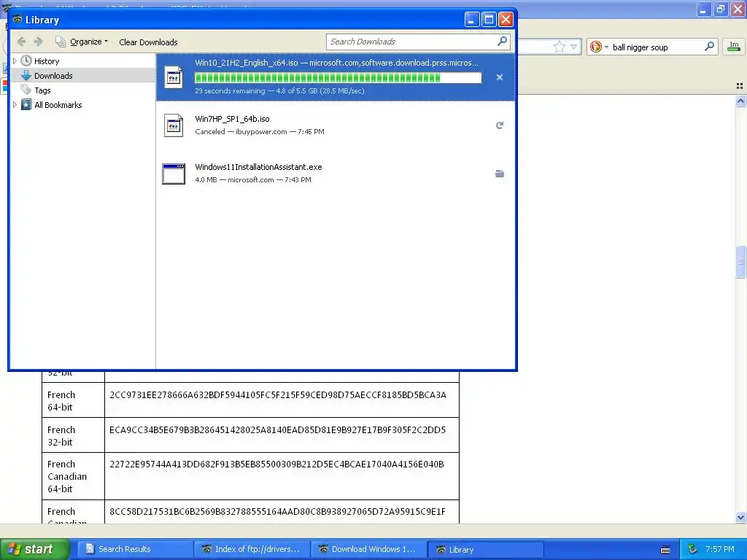The image size is (747, 560).
Task: Click the Library window title icon
Action: pyautogui.click(x=18, y=19)
